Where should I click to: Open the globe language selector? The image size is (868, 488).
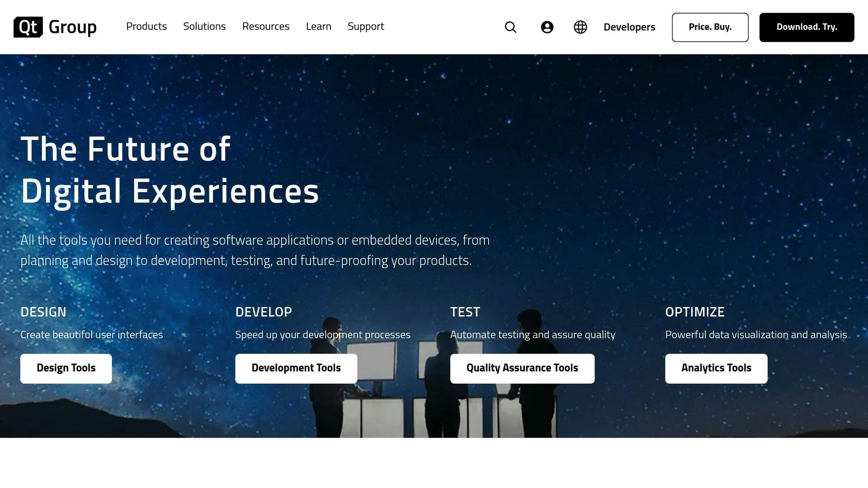click(x=580, y=27)
